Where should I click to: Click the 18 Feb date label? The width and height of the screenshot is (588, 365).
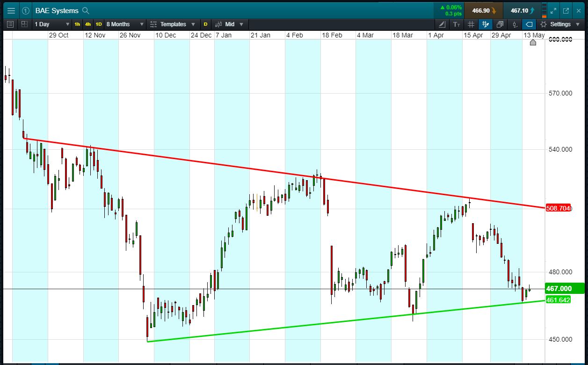click(x=332, y=35)
